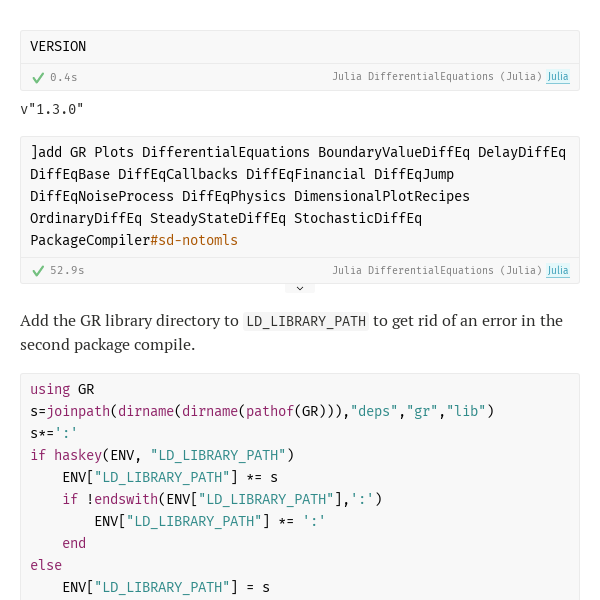This screenshot has height=600, width=600.
Task: Open the Julia language link in VERSION cell
Action: tap(558, 77)
